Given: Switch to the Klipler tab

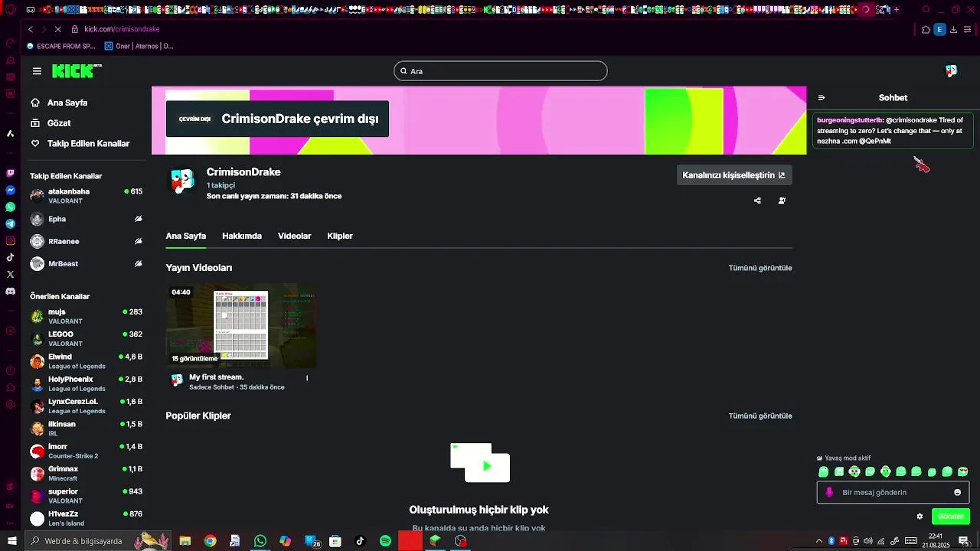Looking at the screenshot, I should 340,236.
